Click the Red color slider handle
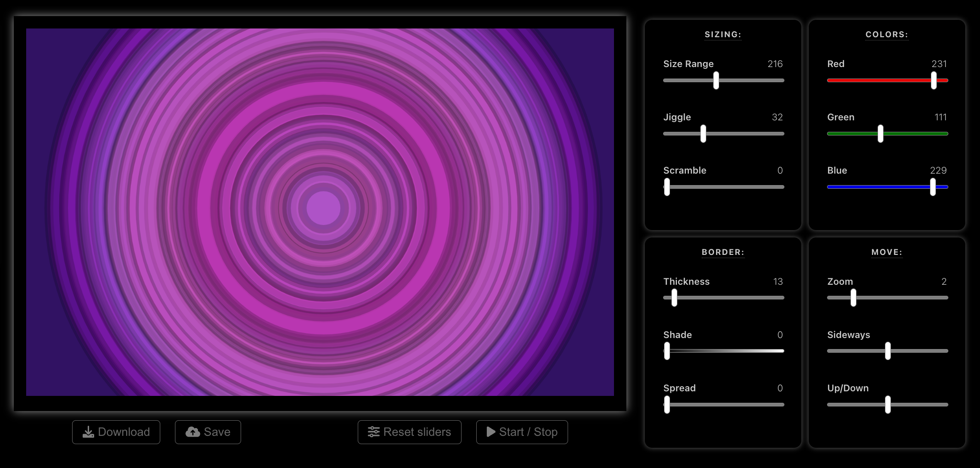 (934, 80)
